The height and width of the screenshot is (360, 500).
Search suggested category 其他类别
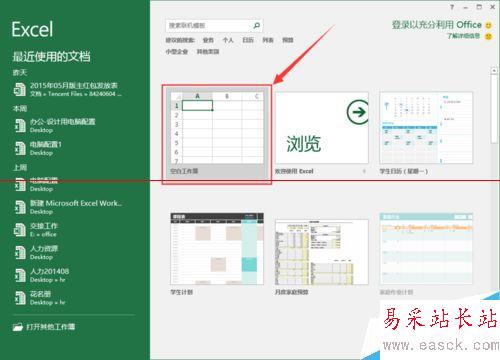click(x=208, y=52)
